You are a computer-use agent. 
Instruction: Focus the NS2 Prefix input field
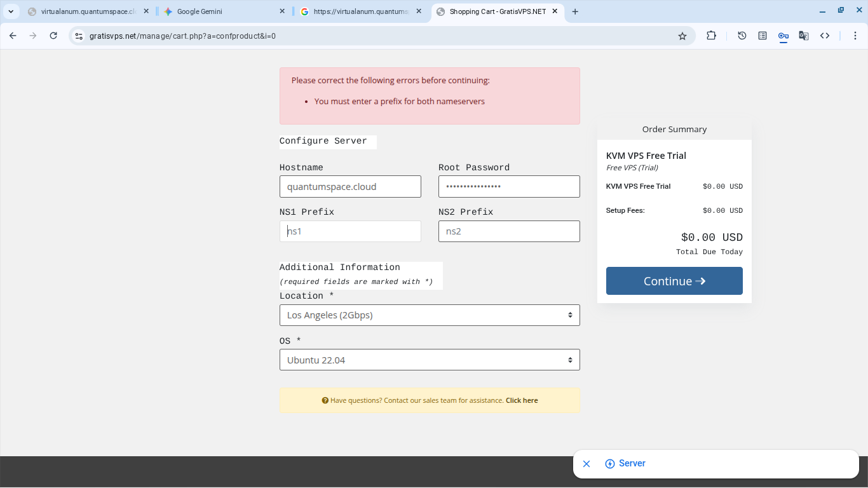coord(509,231)
